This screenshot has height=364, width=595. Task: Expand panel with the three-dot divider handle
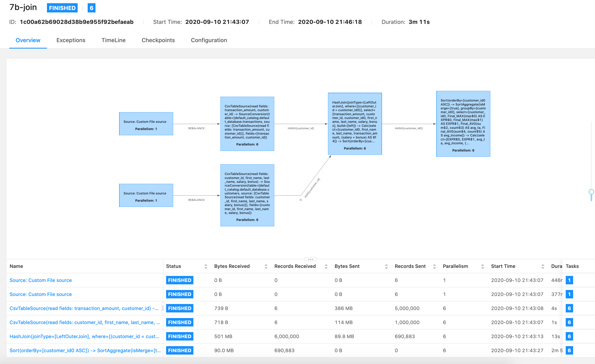pos(310,259)
